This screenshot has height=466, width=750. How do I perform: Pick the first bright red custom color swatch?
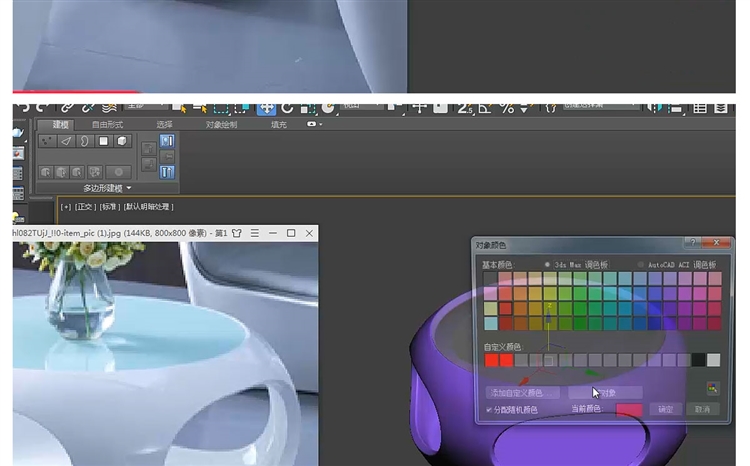pos(491,360)
